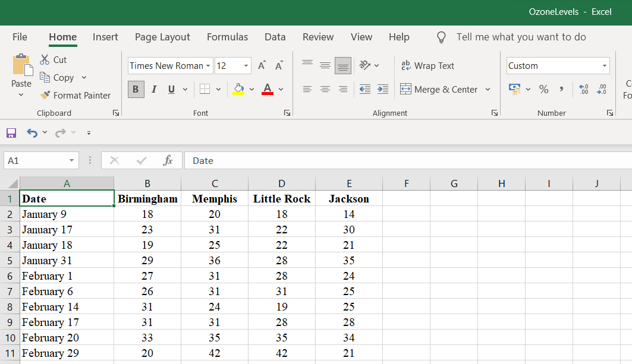Open fill color palette dropdown arrow
Image resolution: width=632 pixels, height=364 pixels.
tap(251, 89)
